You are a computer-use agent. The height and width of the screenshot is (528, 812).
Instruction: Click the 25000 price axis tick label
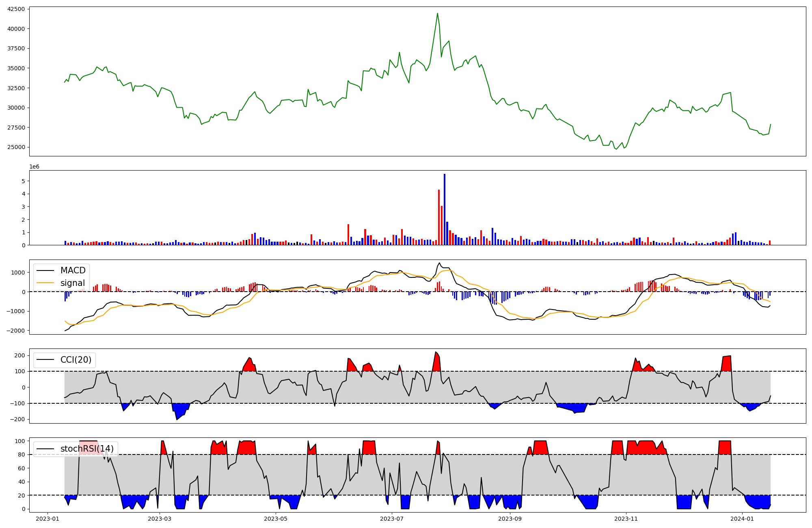tap(16, 147)
